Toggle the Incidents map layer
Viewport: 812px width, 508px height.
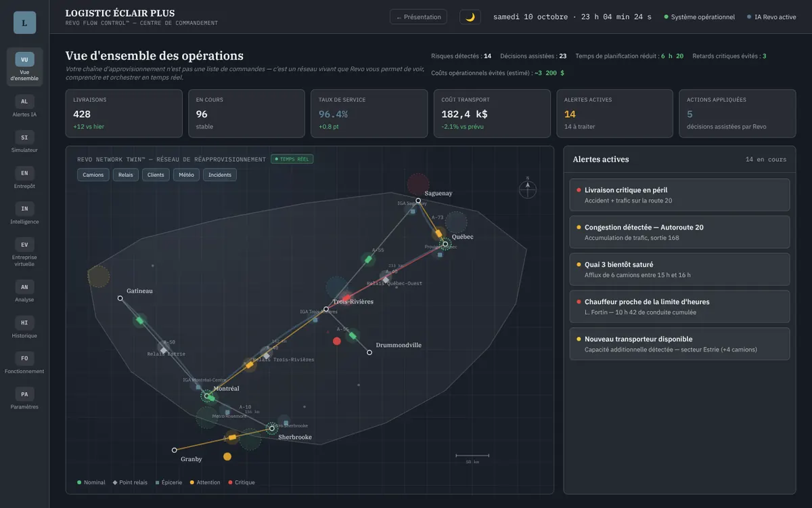[220, 175]
